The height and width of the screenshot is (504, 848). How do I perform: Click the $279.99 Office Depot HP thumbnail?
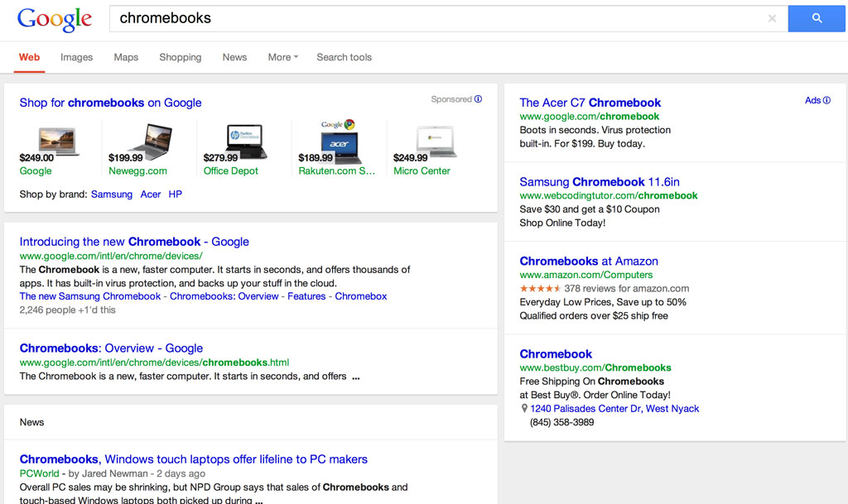[x=246, y=141]
